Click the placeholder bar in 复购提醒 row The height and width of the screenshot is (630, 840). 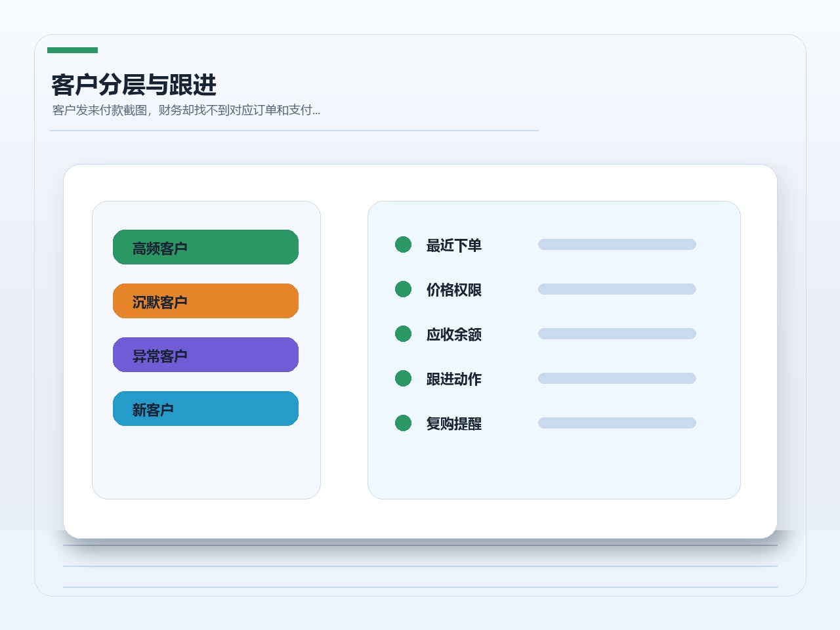tap(617, 423)
